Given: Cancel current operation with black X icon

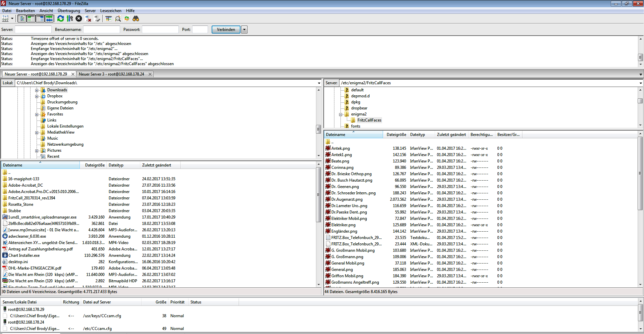Looking at the screenshot, I should 79,19.
